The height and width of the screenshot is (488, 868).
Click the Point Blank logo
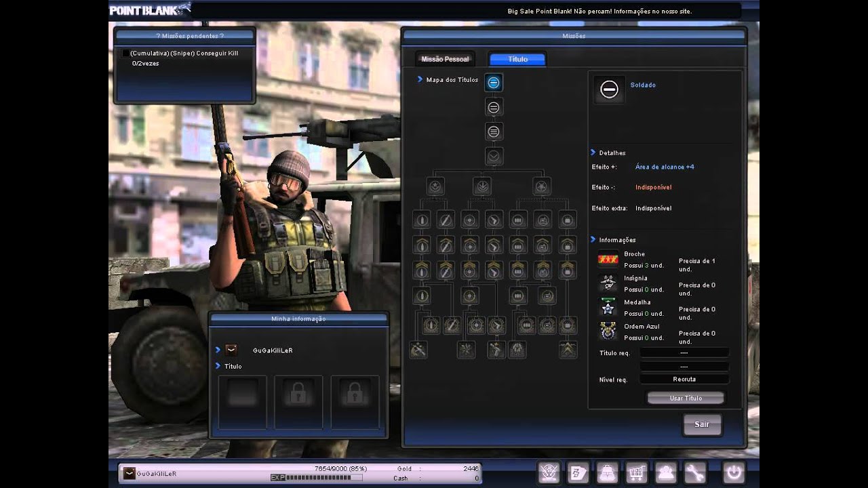click(x=150, y=9)
